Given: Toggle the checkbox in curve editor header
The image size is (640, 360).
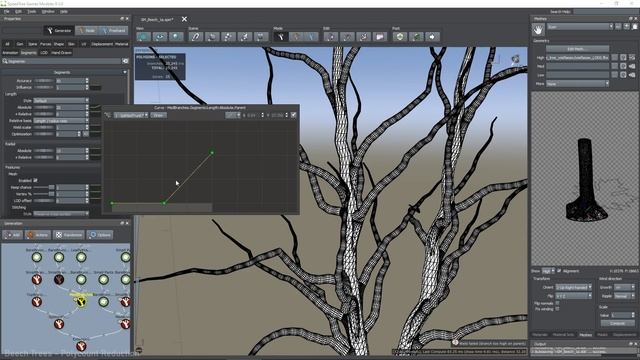Looking at the screenshot, I should click(293, 116).
